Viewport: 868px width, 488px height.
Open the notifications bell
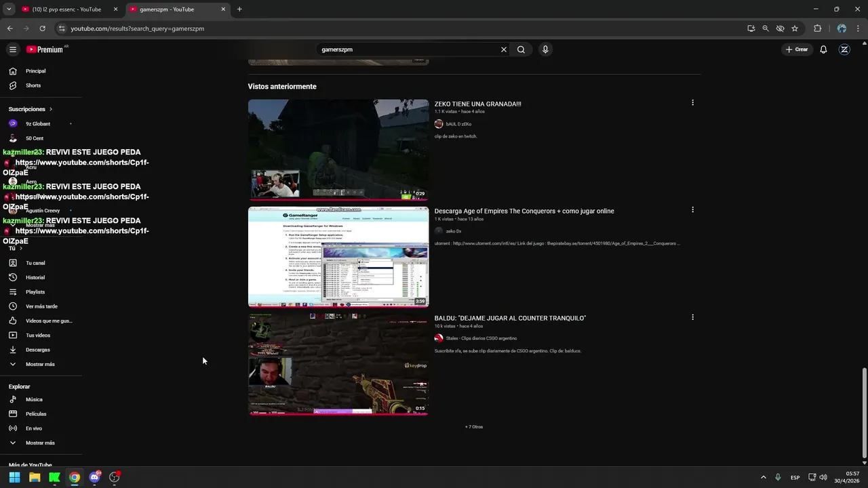(x=823, y=49)
